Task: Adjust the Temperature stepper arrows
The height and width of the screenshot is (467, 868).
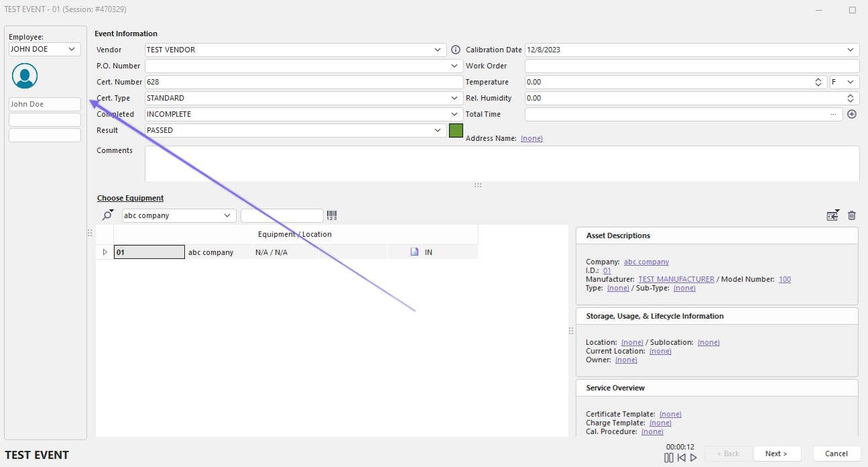Action: click(x=818, y=82)
